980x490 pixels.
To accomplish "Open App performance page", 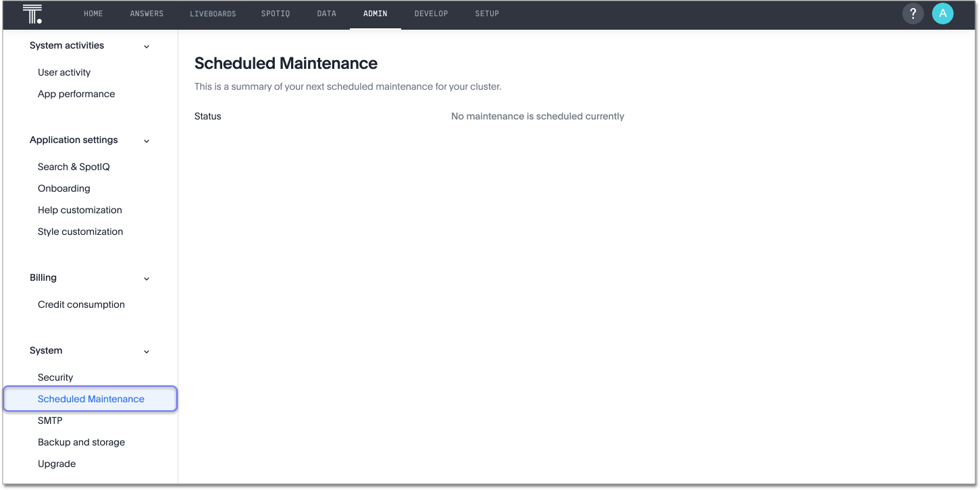I will coord(76,94).
